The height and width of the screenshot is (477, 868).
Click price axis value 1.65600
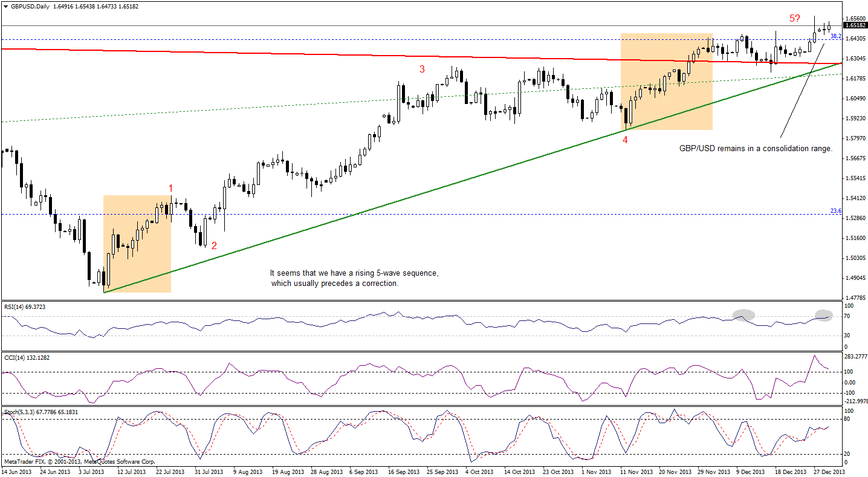[855, 19]
